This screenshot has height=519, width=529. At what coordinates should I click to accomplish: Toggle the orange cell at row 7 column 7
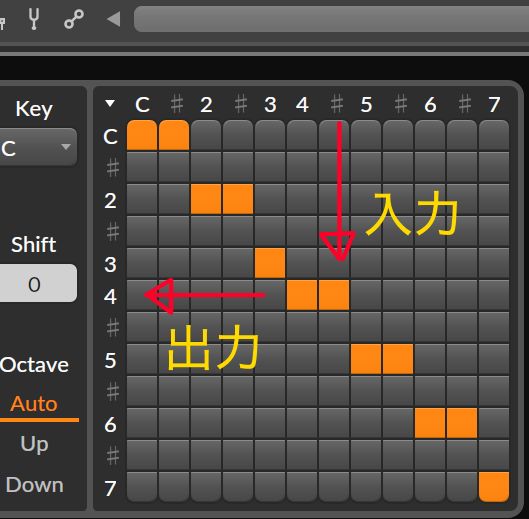click(494, 487)
